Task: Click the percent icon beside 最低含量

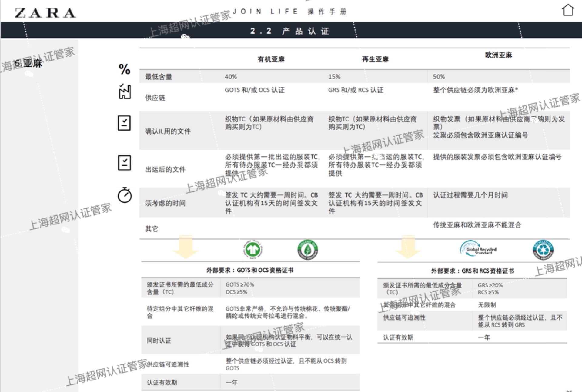Action: pyautogui.click(x=124, y=69)
